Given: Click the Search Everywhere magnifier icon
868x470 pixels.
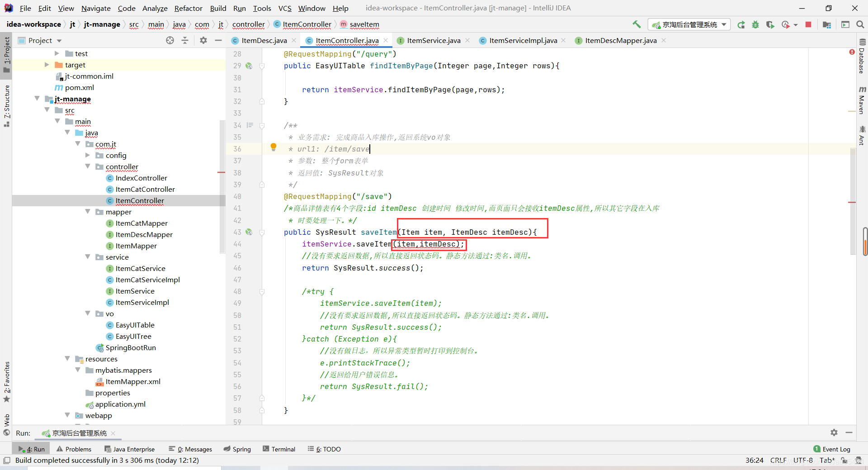Looking at the screenshot, I should point(860,24).
